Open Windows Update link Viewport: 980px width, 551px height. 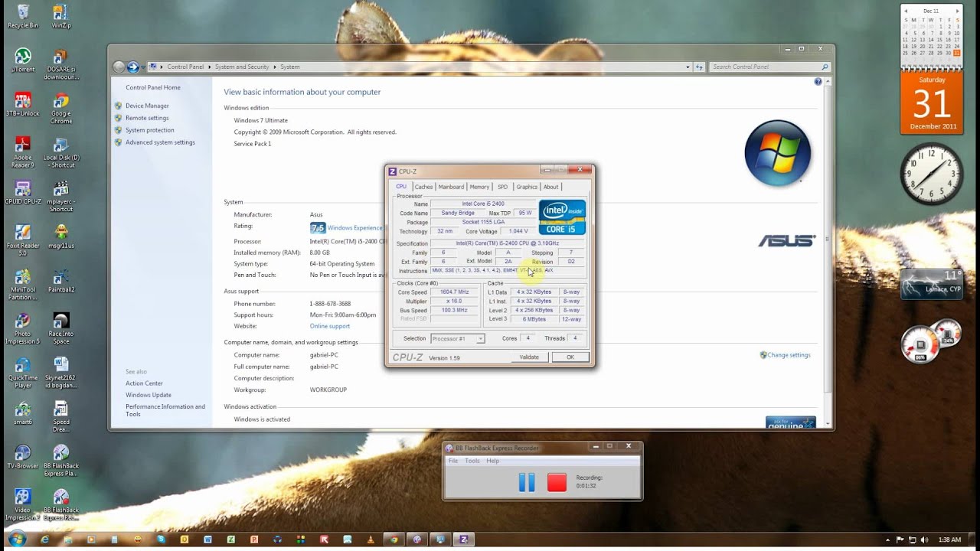[149, 395]
